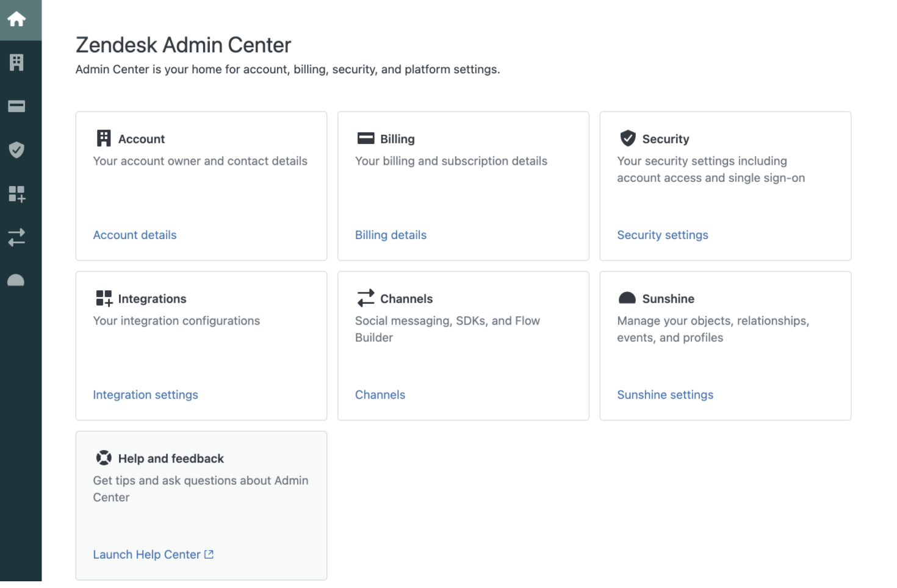Go to Security settings link
897x588 pixels.
pyautogui.click(x=662, y=235)
